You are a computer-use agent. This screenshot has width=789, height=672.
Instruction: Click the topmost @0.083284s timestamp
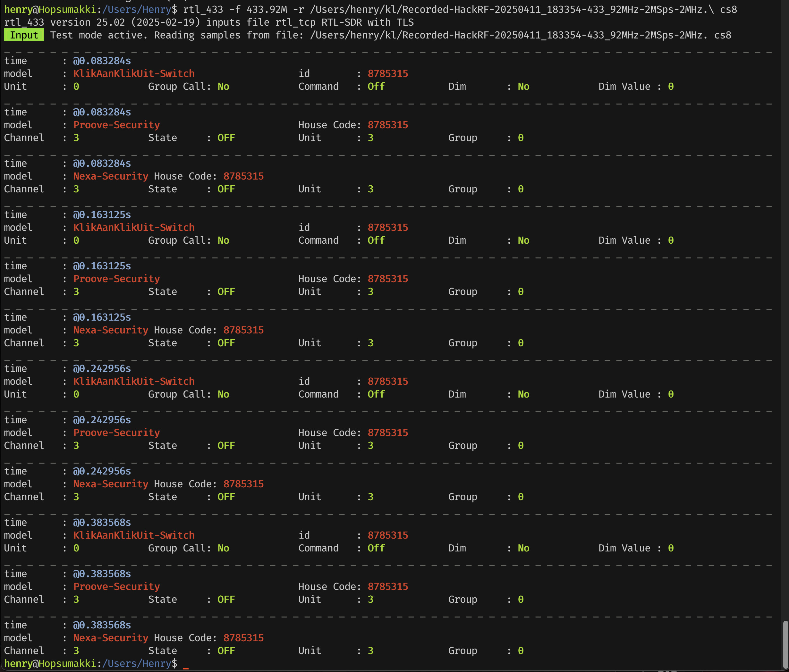[x=102, y=61]
